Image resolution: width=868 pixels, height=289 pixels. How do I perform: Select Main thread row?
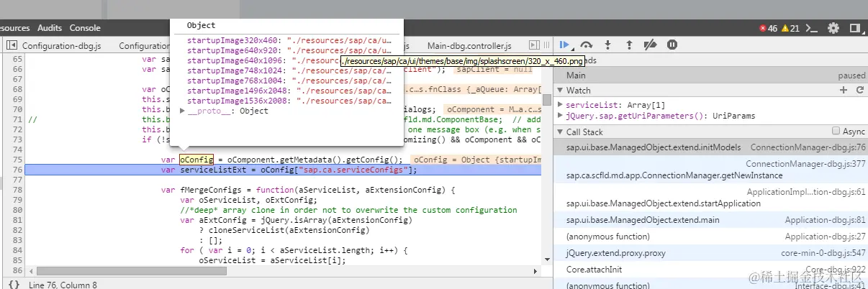[x=711, y=75]
